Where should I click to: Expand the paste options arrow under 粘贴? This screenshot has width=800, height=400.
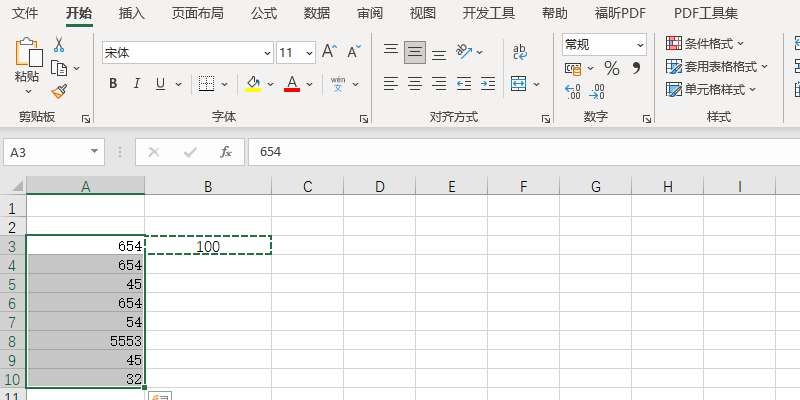29,91
